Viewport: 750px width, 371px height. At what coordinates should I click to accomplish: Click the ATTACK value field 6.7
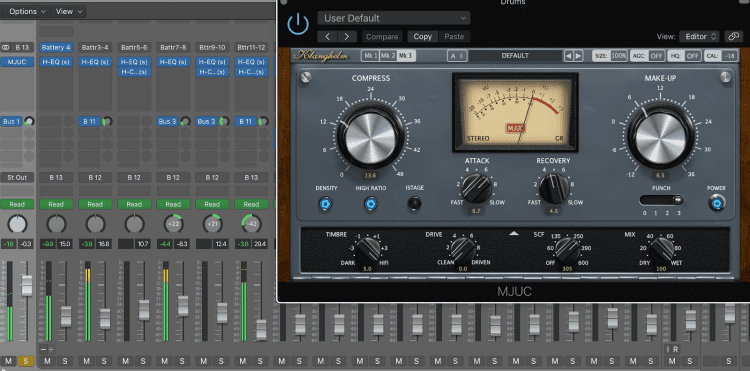click(x=476, y=210)
